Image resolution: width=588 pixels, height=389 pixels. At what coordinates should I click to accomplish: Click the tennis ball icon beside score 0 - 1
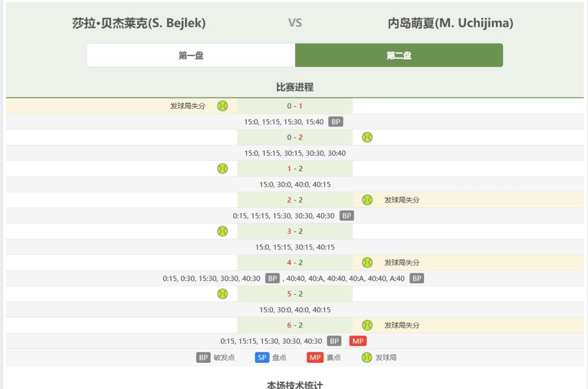(x=222, y=106)
